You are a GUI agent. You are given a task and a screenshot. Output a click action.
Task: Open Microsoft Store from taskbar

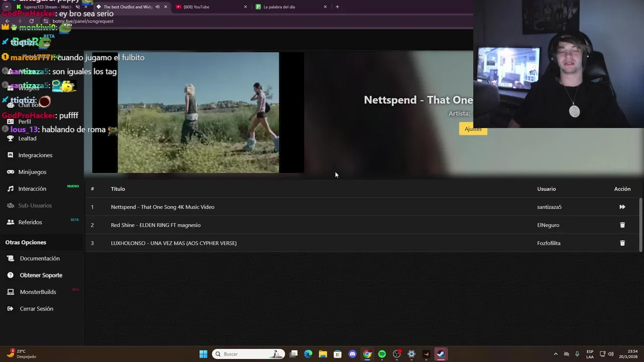click(338, 354)
